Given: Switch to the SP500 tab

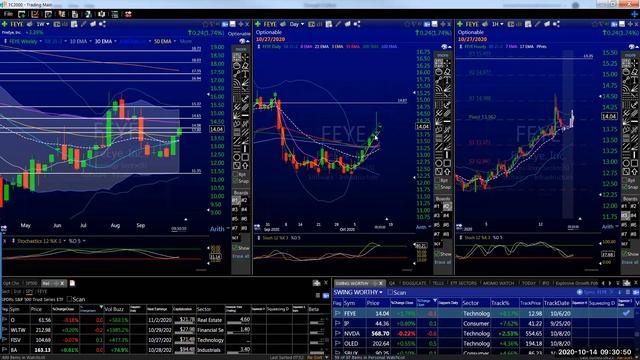Looking at the screenshot, I should coord(31,283).
